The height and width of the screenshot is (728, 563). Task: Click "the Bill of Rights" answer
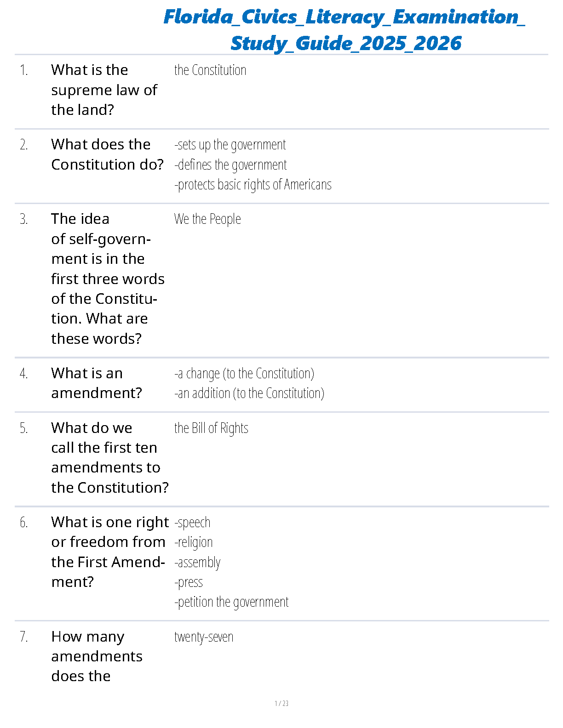211,428
